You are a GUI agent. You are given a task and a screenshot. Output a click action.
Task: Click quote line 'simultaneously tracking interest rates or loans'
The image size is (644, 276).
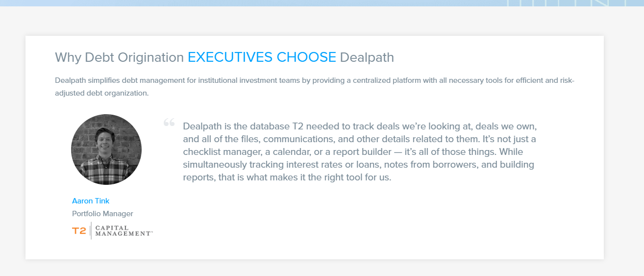coord(358,164)
